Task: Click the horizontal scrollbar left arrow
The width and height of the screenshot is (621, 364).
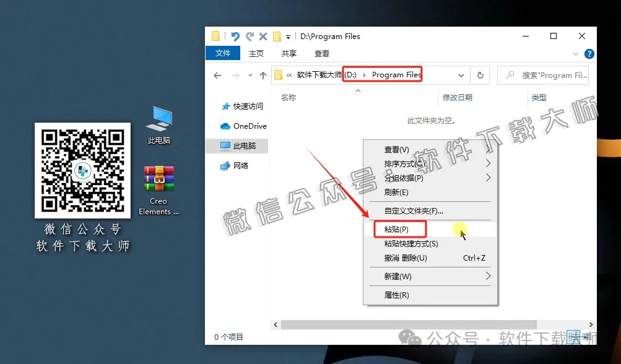Action: (276, 325)
